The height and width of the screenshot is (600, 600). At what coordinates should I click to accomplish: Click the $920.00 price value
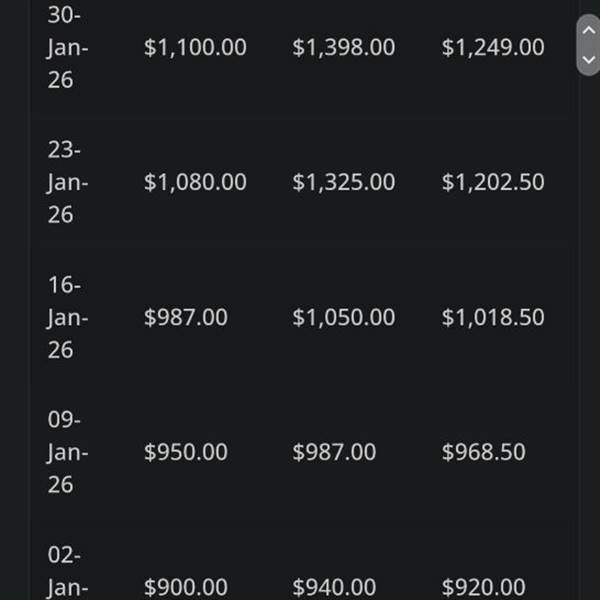point(483,587)
